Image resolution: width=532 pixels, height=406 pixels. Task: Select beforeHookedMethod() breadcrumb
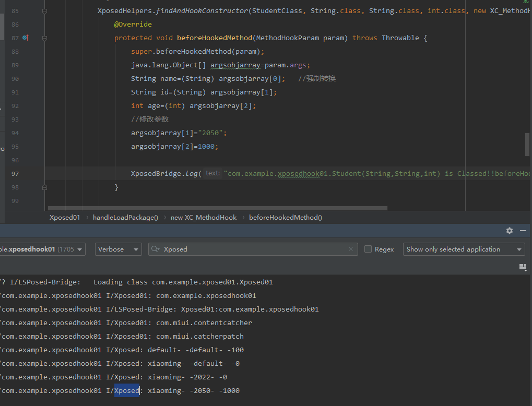286,218
